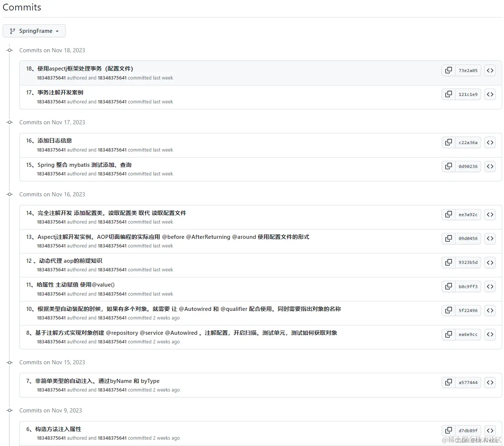This screenshot has height=446, width=504.
Task: Open commit hash b0c9ff3
Action: point(468,286)
